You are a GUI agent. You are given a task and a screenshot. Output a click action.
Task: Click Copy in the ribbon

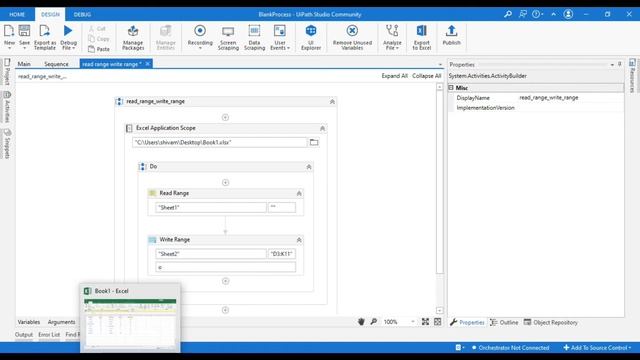99,39
